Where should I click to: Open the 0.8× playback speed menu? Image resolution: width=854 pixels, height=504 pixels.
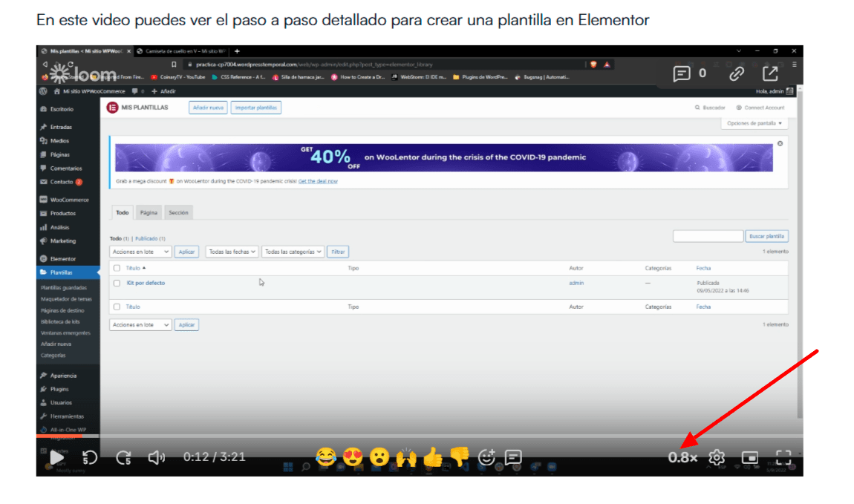coord(682,457)
